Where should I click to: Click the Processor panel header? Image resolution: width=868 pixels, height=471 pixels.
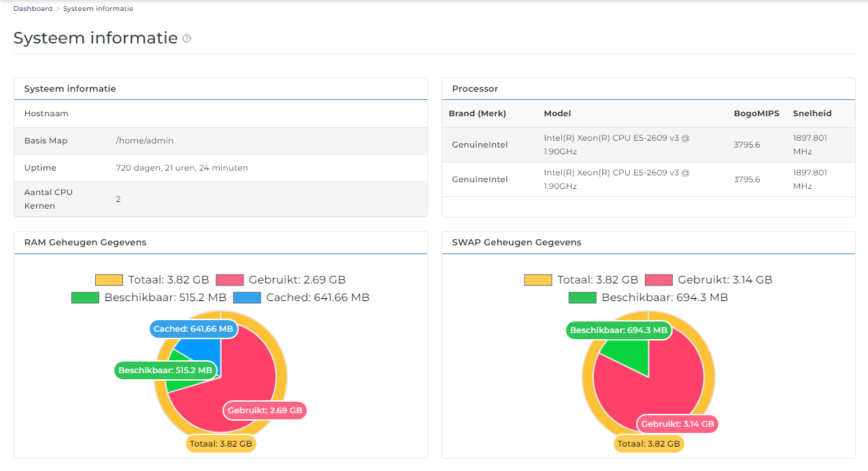click(475, 89)
